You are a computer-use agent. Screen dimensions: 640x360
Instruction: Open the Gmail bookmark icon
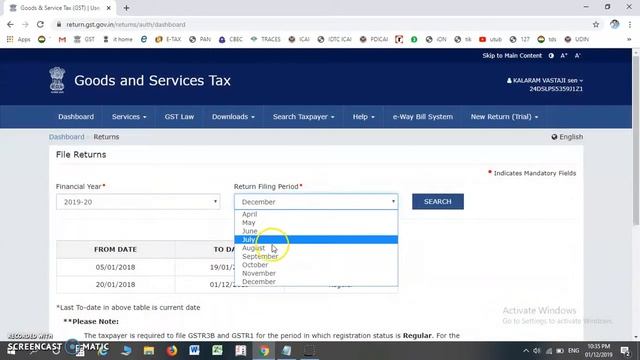point(62,39)
